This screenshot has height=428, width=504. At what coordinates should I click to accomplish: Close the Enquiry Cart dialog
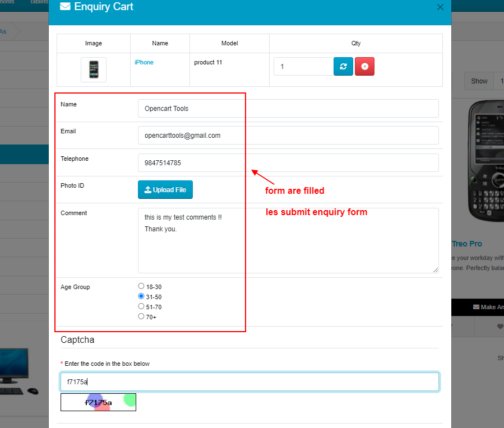(x=440, y=7)
